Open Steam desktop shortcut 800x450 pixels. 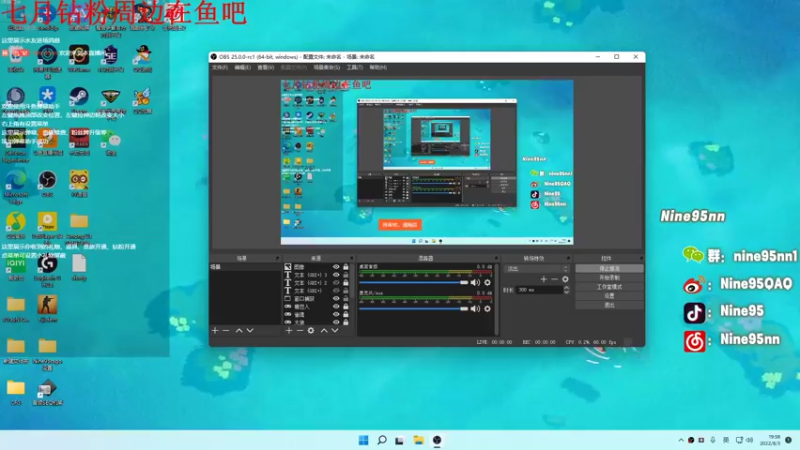[79, 100]
